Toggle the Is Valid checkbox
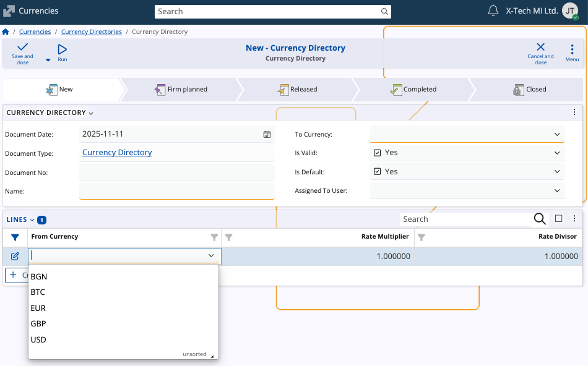The image size is (588, 366). [x=377, y=153]
